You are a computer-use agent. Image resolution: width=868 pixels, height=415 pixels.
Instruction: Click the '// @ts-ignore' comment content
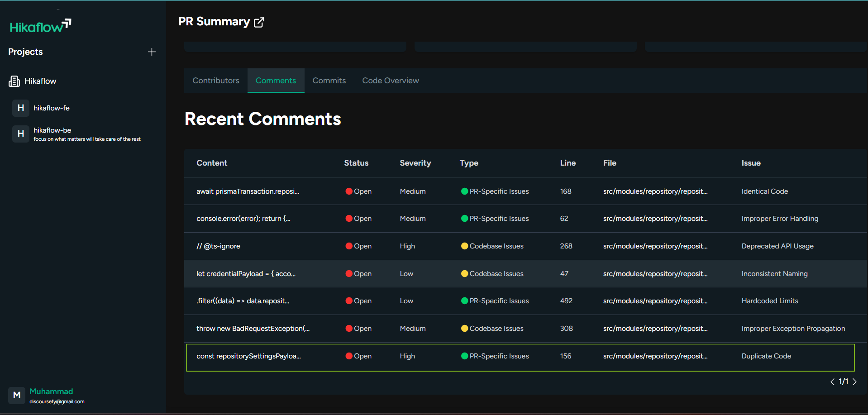[x=218, y=246]
